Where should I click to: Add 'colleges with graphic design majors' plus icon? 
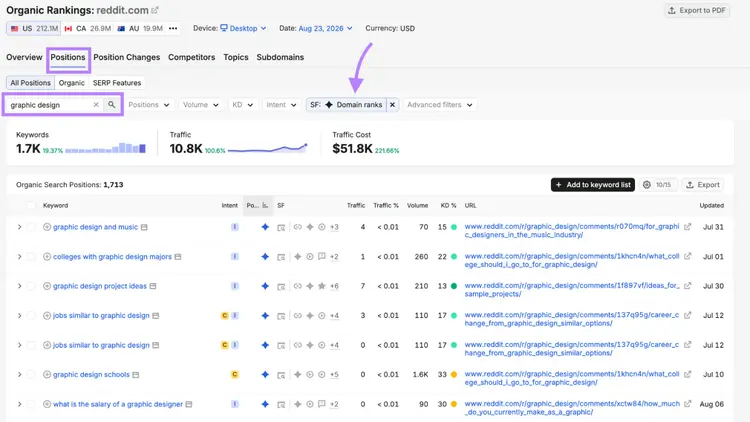[47, 256]
